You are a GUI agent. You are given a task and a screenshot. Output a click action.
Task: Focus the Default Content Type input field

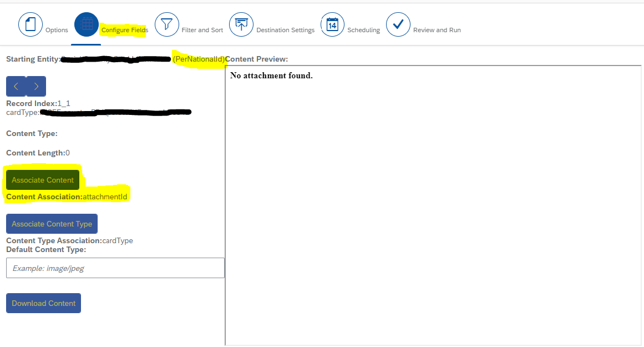115,268
